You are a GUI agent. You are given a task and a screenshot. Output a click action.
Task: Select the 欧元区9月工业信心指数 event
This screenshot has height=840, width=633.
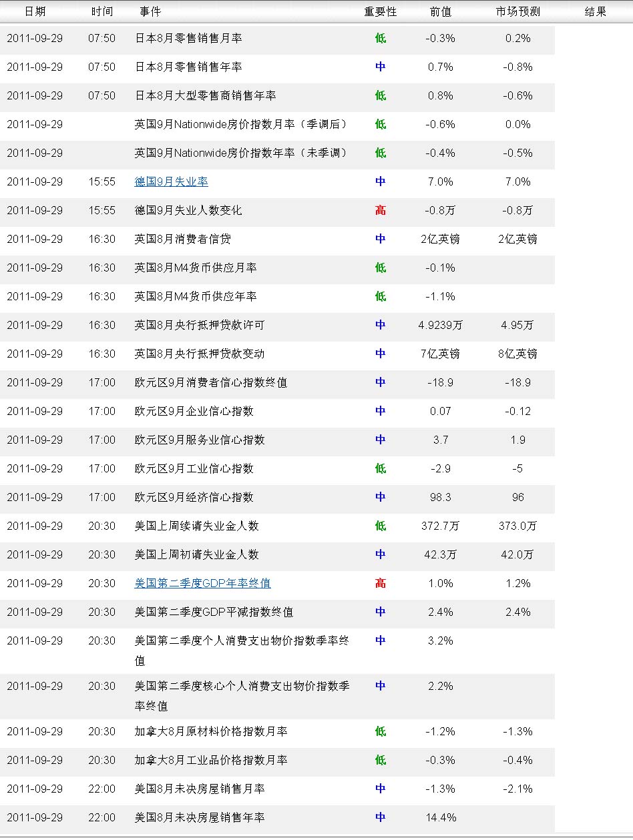[x=194, y=468]
